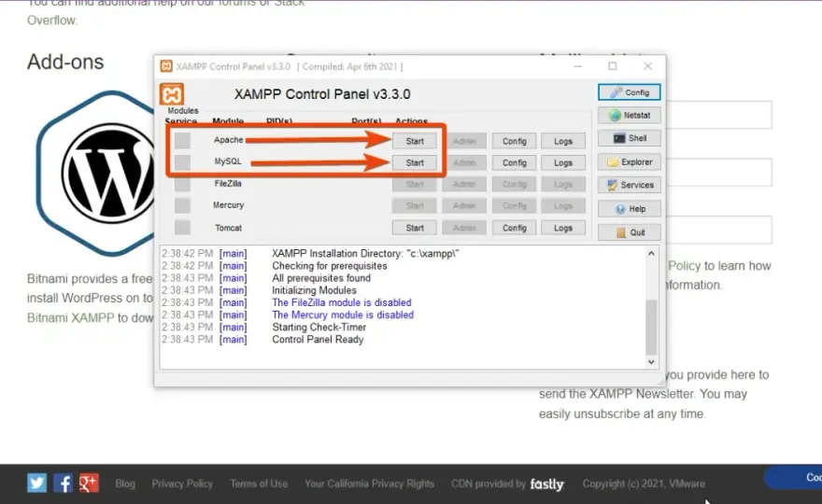Click the Tomcat module label

[228, 228]
